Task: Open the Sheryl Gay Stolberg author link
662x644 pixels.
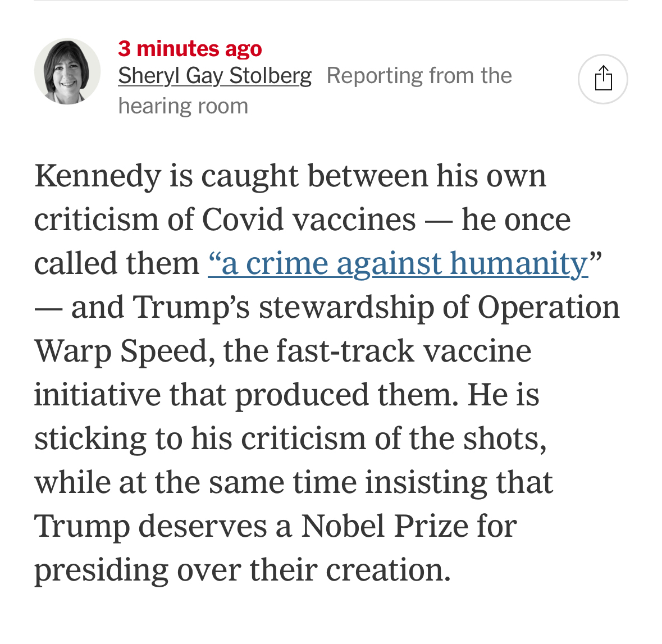Action: [x=214, y=76]
